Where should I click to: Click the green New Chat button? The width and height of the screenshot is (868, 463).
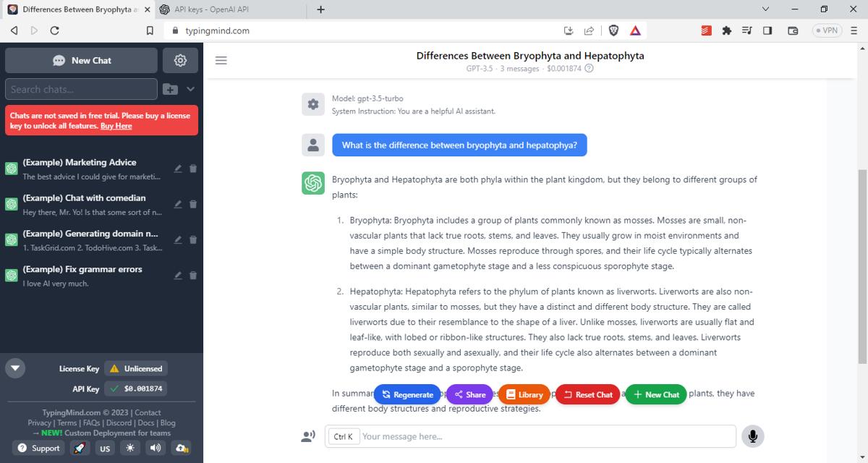coord(655,394)
